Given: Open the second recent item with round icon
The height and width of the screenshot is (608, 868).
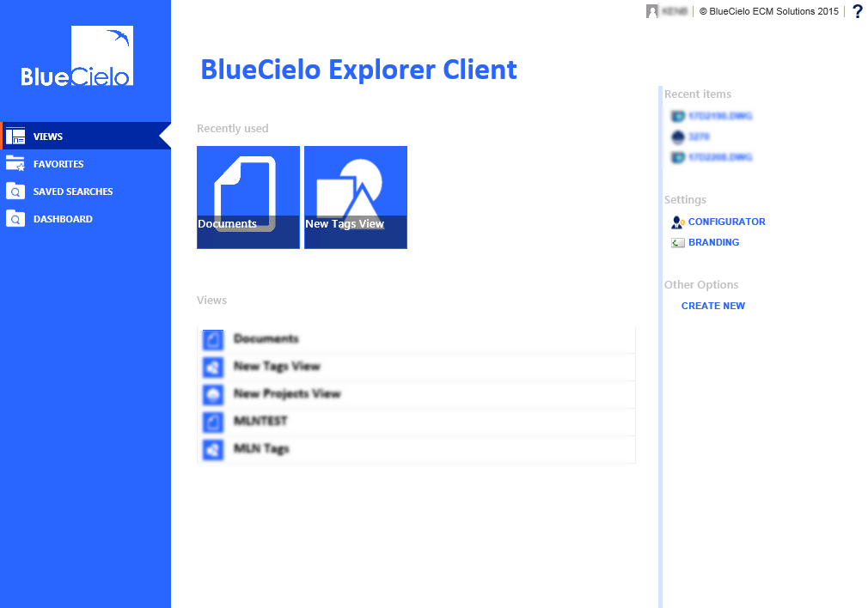Looking at the screenshot, I should pos(699,137).
